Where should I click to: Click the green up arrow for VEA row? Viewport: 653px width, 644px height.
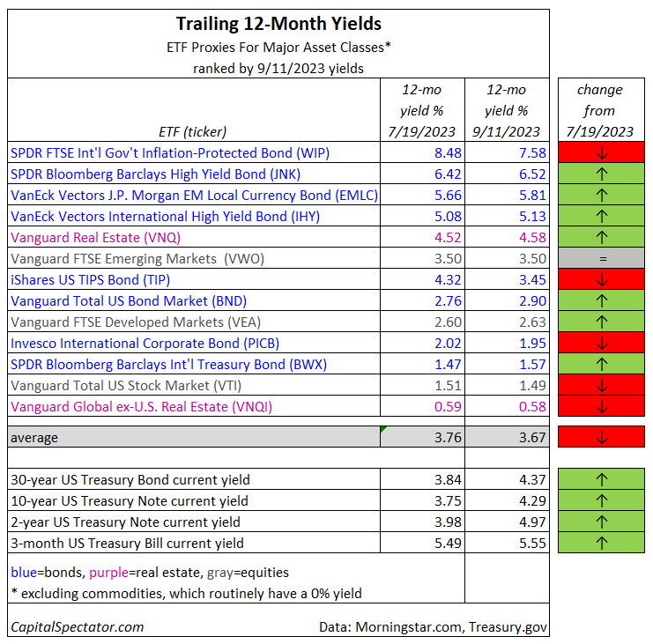click(601, 322)
